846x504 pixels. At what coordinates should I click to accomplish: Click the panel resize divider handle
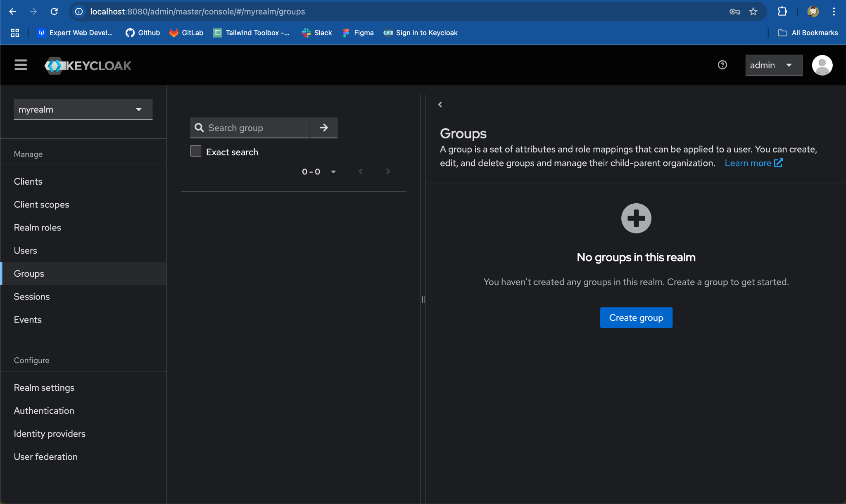423,299
